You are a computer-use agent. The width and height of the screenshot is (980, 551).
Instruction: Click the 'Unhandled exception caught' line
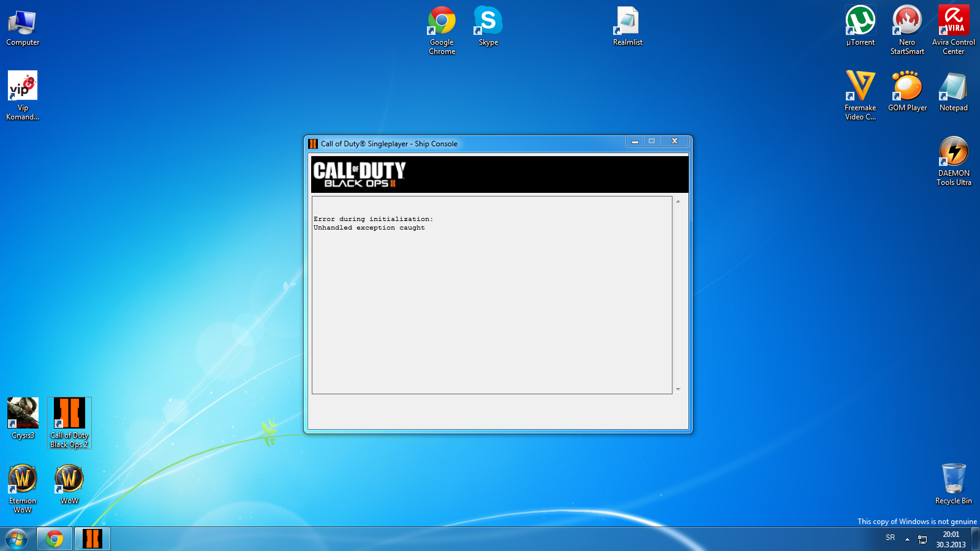(369, 228)
